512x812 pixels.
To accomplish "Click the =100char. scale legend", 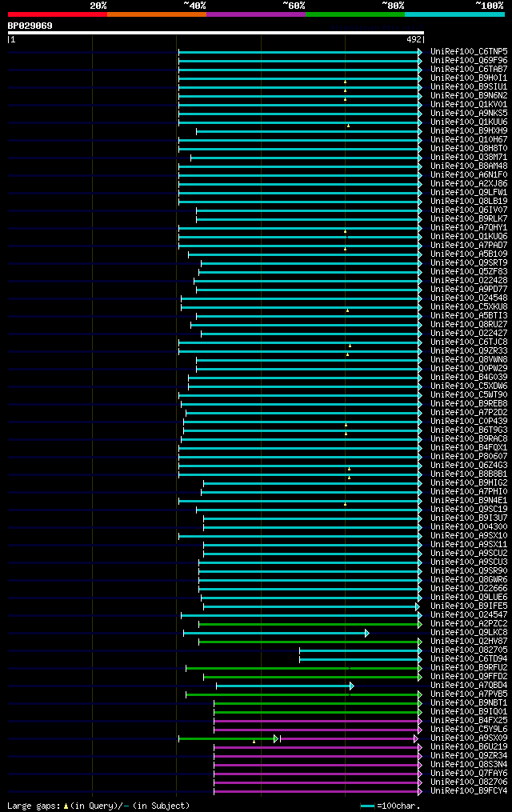I will (x=390, y=806).
